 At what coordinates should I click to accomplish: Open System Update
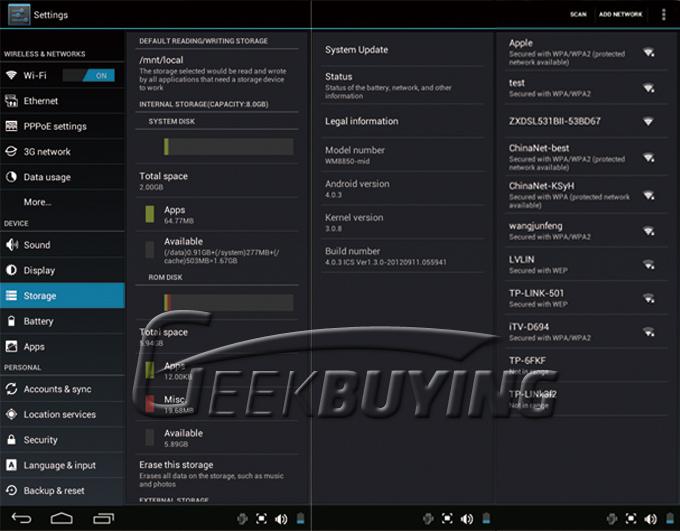click(402, 50)
